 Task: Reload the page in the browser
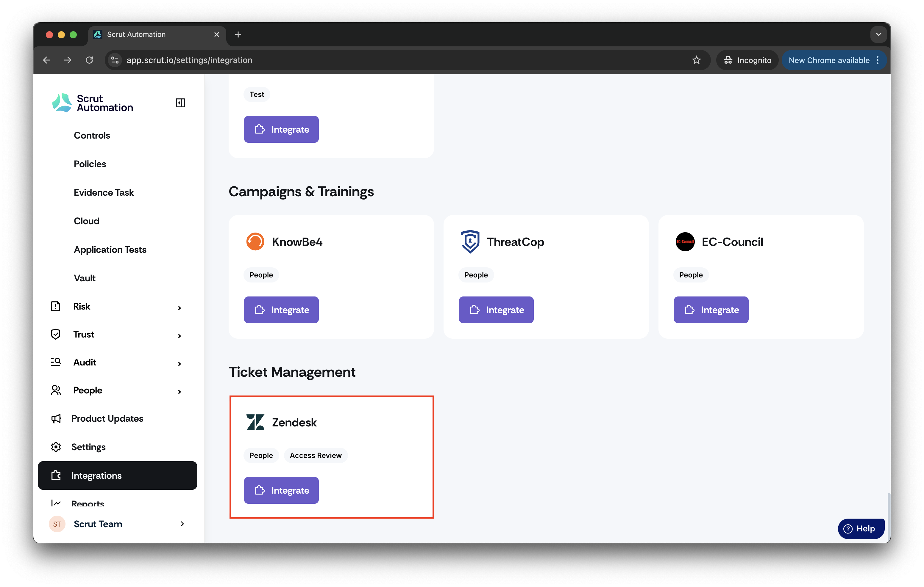click(89, 60)
